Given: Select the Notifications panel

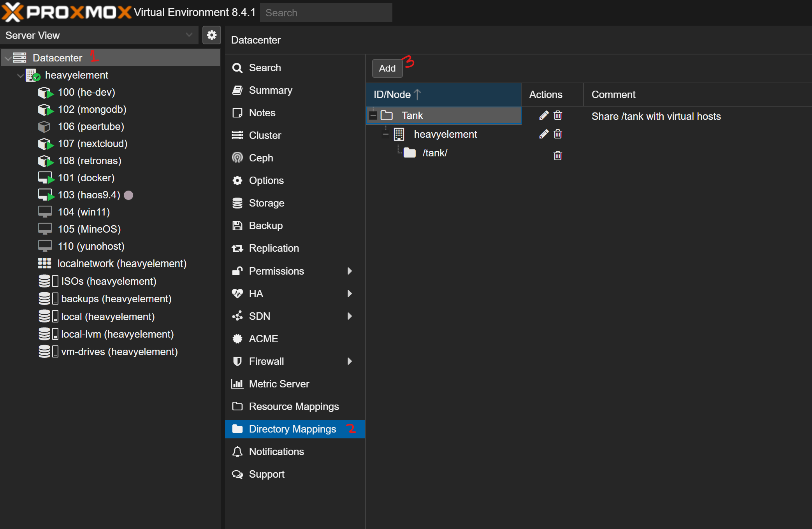Looking at the screenshot, I should point(276,452).
